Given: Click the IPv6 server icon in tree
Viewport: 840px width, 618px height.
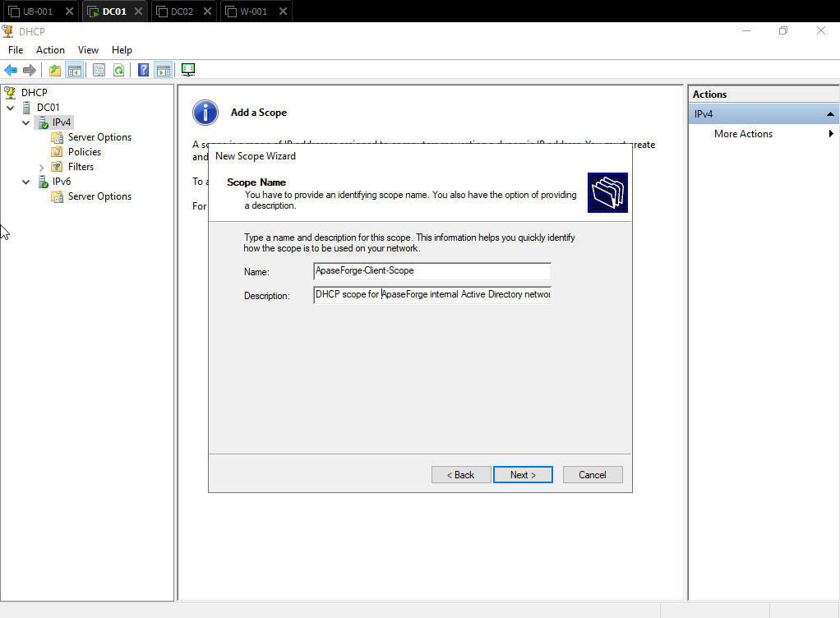Looking at the screenshot, I should [43, 182].
